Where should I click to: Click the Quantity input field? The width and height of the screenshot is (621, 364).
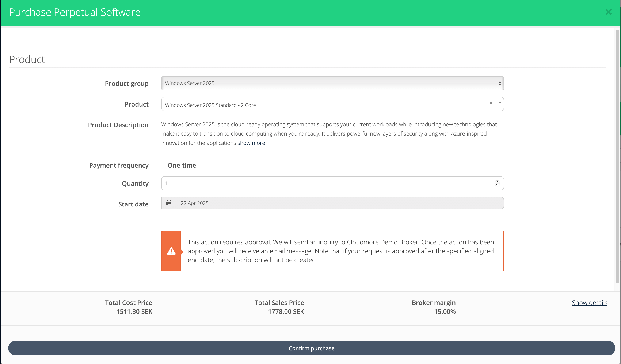pyautogui.click(x=332, y=183)
